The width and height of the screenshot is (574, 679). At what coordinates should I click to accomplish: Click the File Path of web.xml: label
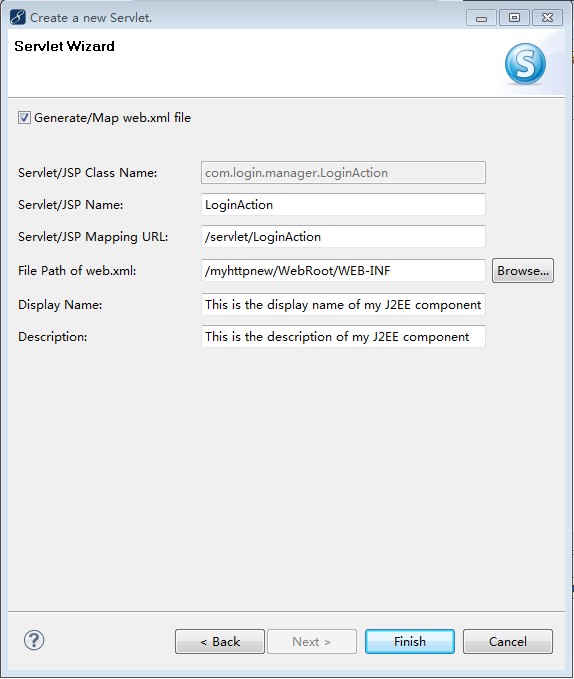coord(77,271)
